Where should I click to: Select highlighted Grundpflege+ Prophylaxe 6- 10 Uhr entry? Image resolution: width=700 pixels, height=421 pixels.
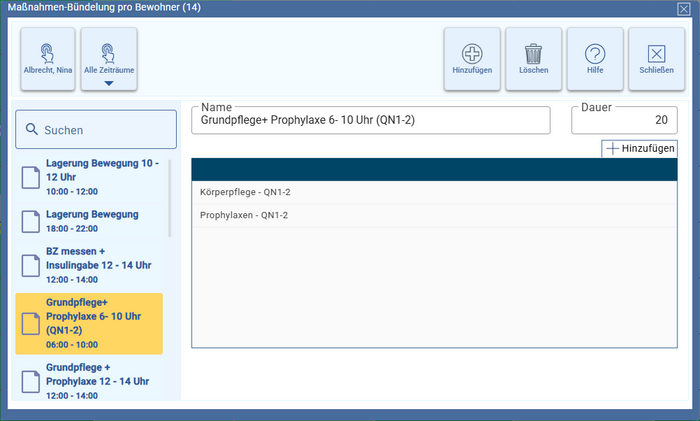coord(97,322)
